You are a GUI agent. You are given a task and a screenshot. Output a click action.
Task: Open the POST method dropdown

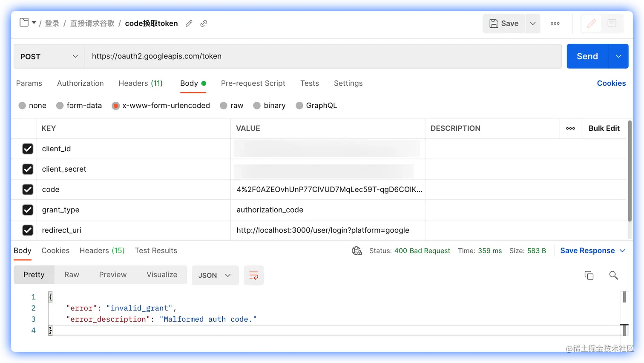click(x=49, y=56)
